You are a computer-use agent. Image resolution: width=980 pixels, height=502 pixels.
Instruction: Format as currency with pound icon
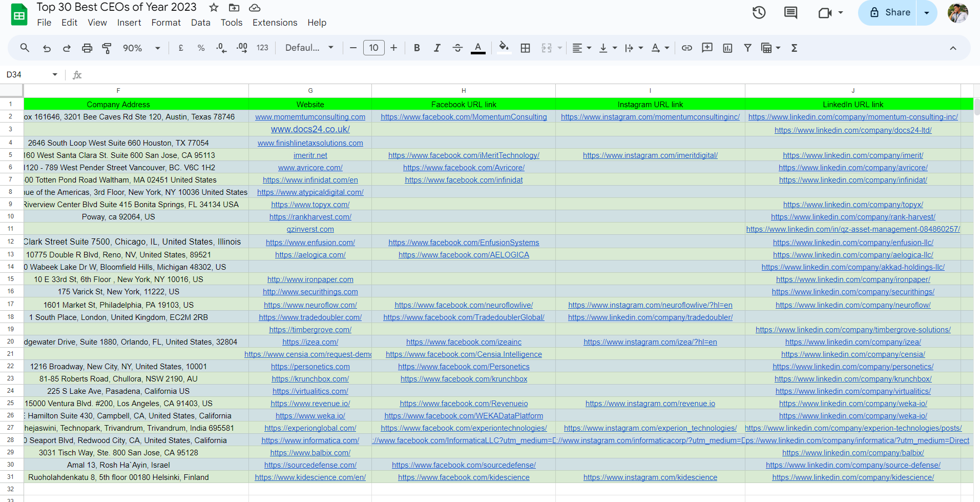[x=181, y=48]
